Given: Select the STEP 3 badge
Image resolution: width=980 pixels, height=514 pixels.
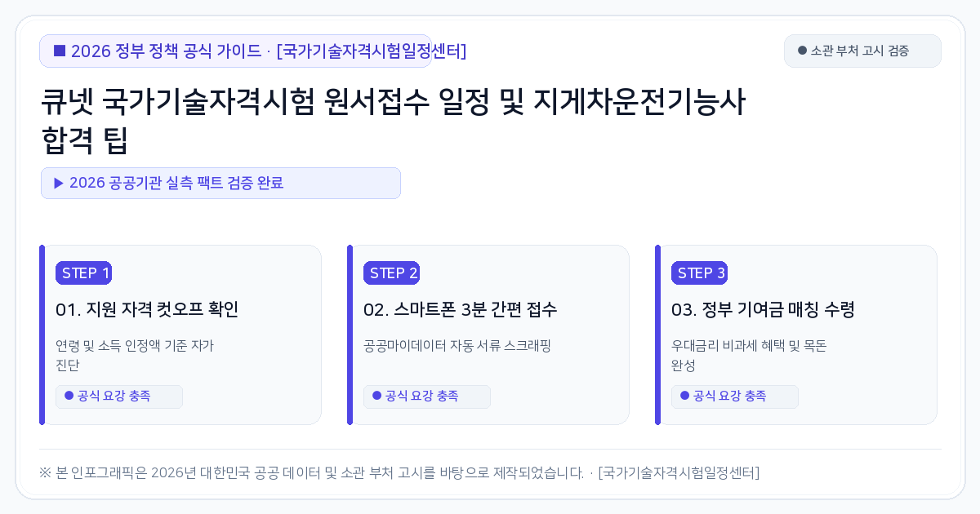Looking at the screenshot, I should (x=700, y=273).
